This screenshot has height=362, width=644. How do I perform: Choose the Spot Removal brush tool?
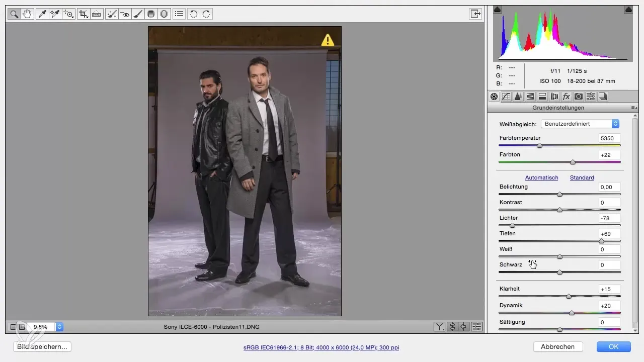pos(112,14)
